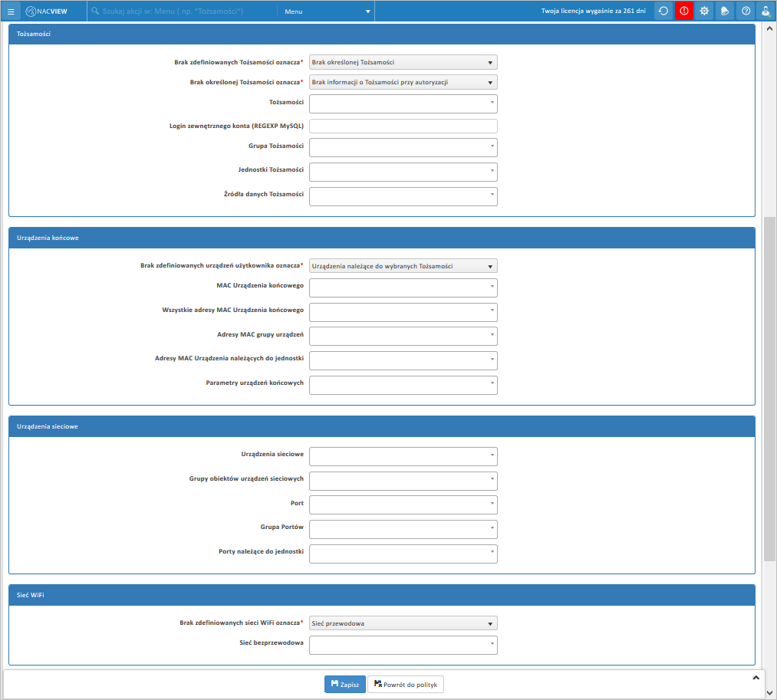Focus the top search actions field
The height and width of the screenshot is (700, 777).
(x=184, y=12)
